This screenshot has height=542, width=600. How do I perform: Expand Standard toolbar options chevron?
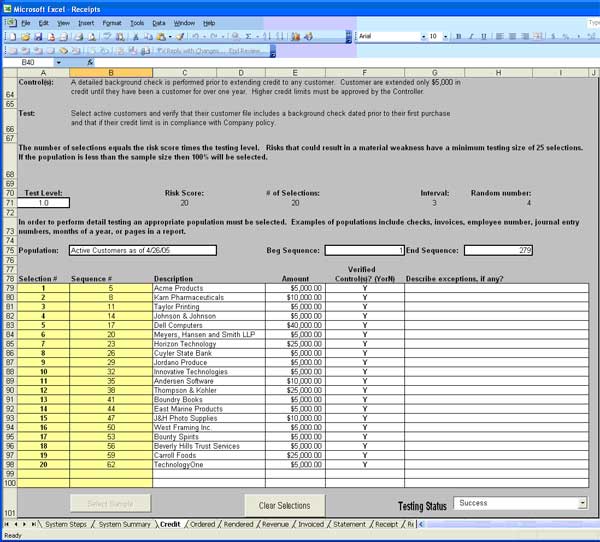pyautogui.click(x=349, y=37)
